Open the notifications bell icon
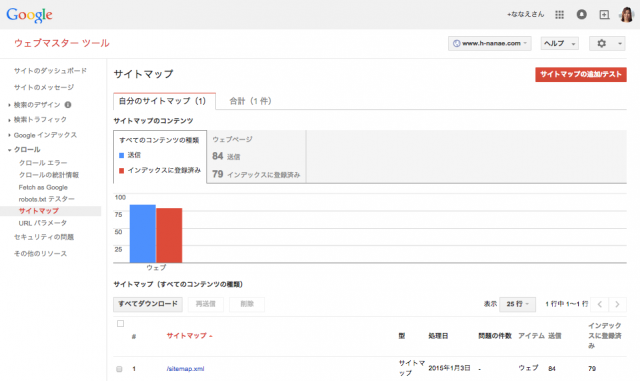640x381 pixels. pyautogui.click(x=582, y=15)
